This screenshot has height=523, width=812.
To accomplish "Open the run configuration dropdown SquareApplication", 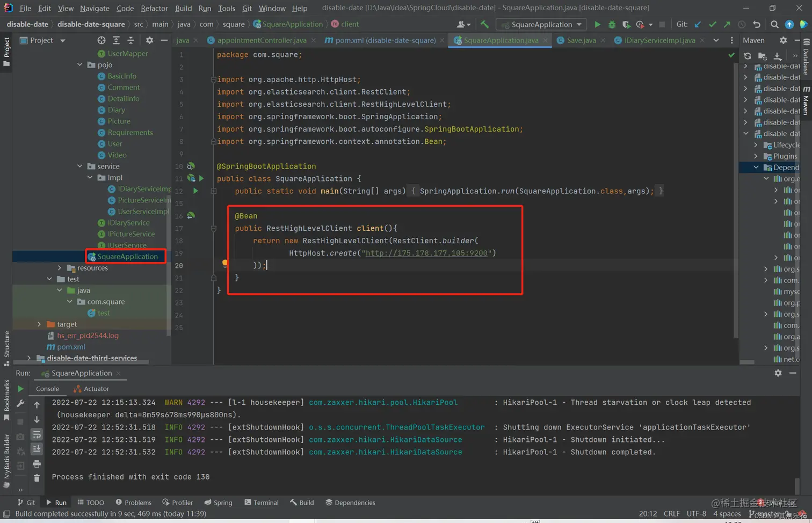I will 541,24.
